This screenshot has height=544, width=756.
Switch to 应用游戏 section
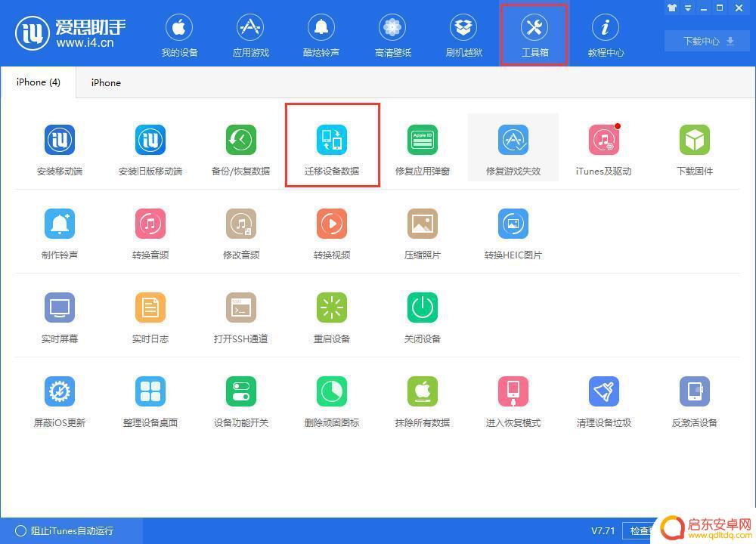tap(250, 36)
